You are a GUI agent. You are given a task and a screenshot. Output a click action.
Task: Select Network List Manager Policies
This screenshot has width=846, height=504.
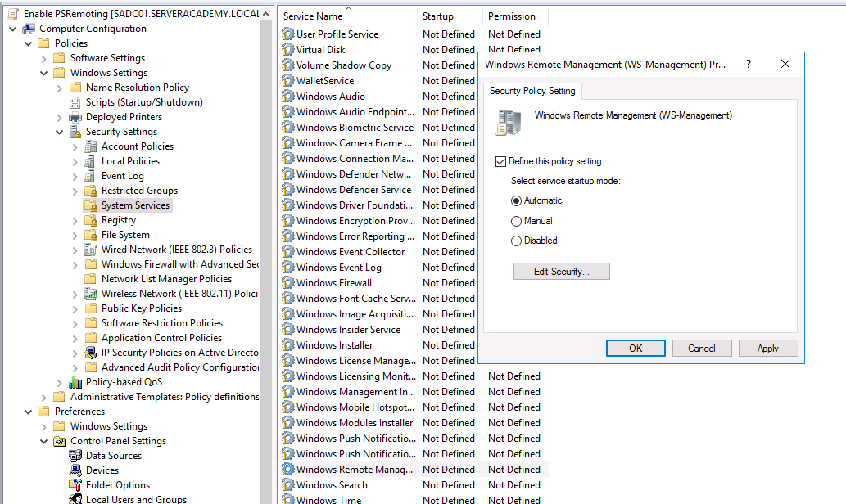(167, 279)
